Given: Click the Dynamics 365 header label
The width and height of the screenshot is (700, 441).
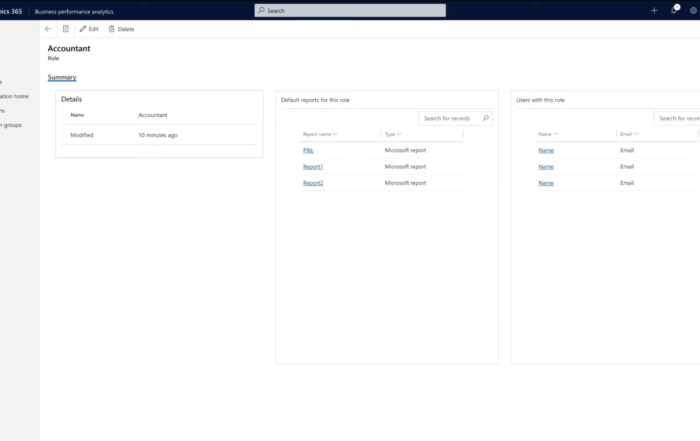Looking at the screenshot, I should pos(11,12).
